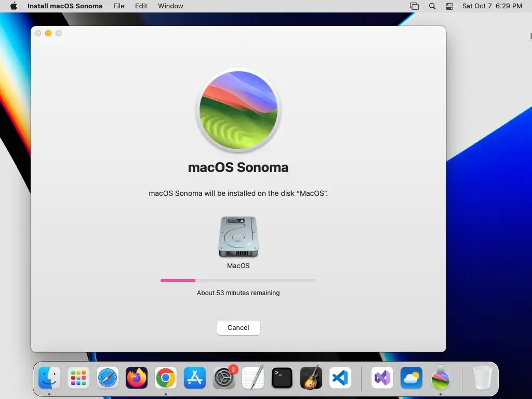Open GarageBand from the Dock
The image size is (532, 399).
click(x=311, y=378)
